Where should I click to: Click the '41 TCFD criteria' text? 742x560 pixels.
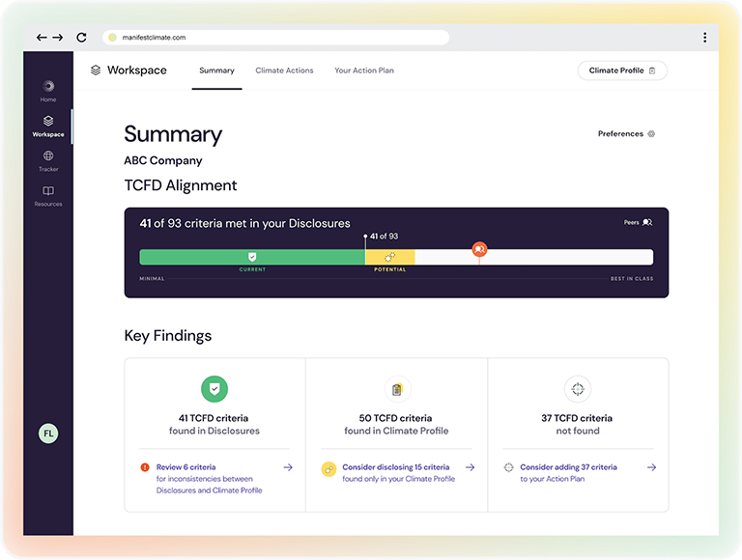pyautogui.click(x=214, y=418)
